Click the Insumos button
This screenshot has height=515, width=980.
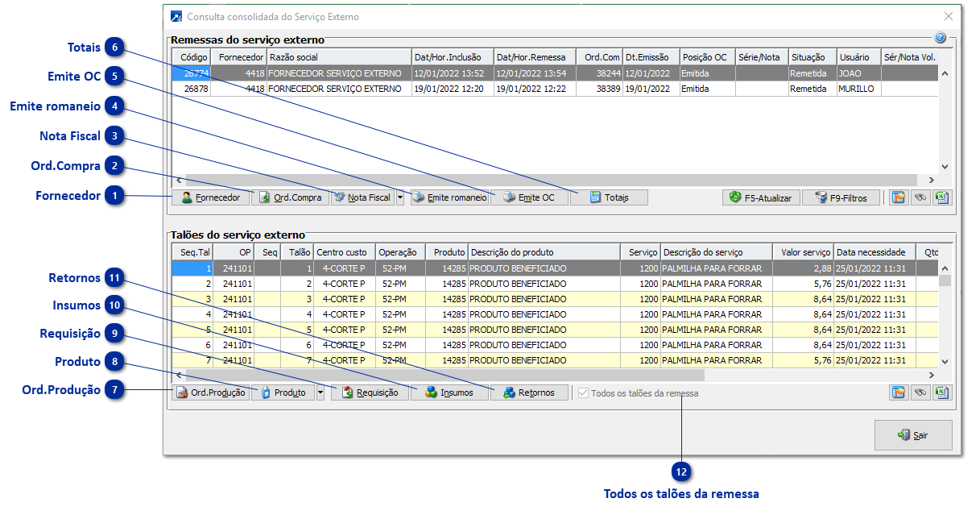[449, 392]
